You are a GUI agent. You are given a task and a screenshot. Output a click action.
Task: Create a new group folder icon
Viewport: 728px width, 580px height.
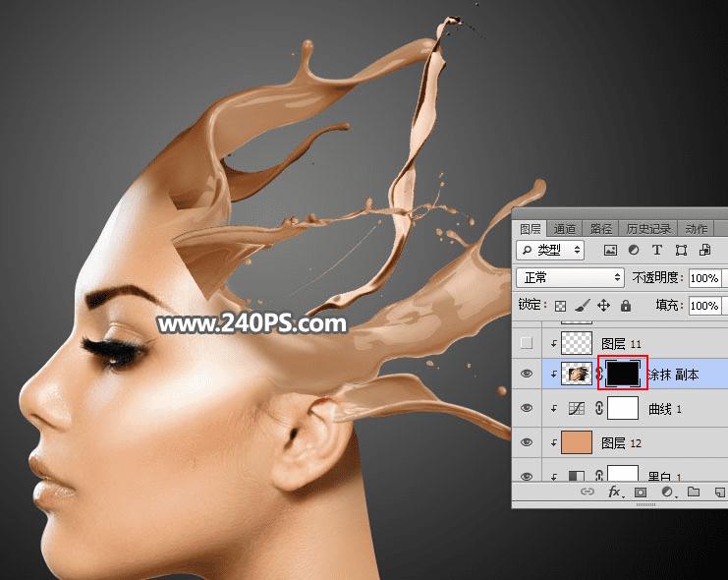(694, 492)
